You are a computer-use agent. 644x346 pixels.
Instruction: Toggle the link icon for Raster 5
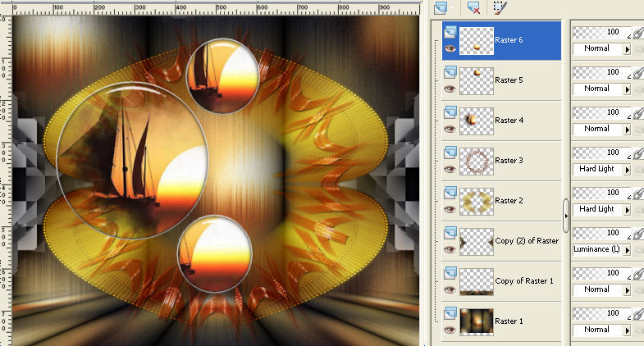pos(638,73)
